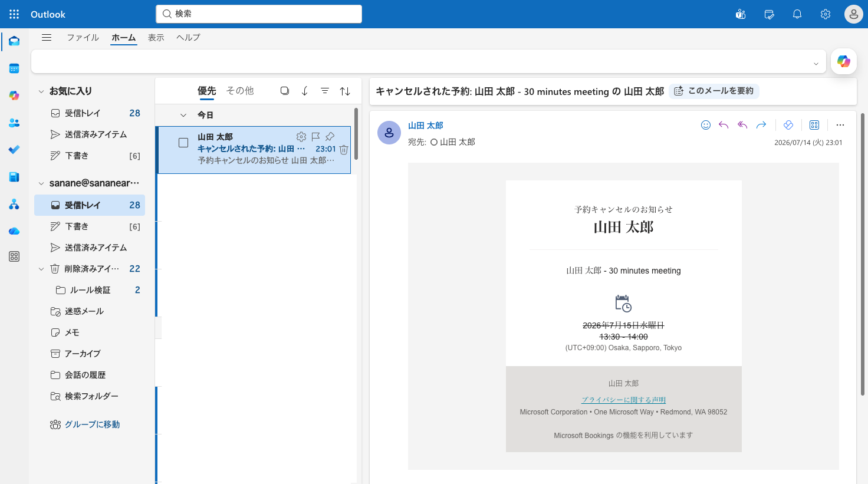Image resolution: width=868 pixels, height=484 pixels.
Task: Open the notifications bell
Action: click(x=797, y=14)
